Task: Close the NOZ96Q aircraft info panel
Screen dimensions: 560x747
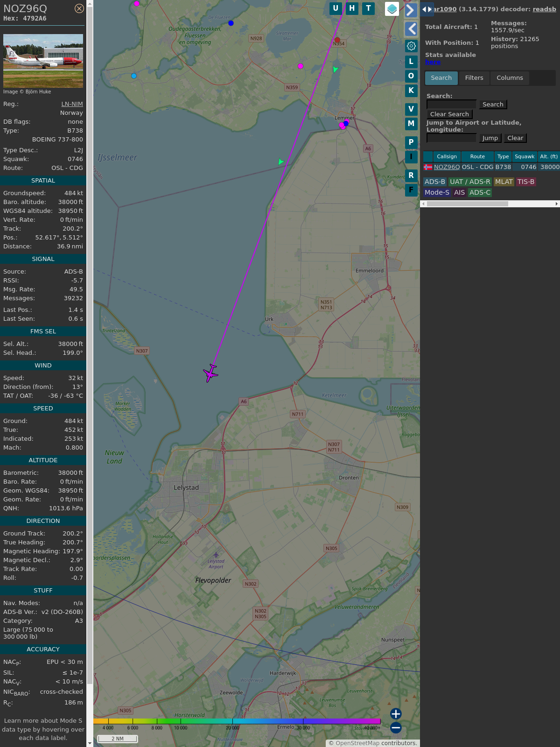Action: coord(79,8)
